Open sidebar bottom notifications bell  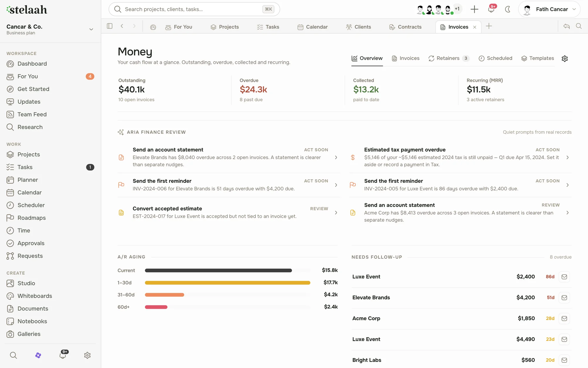pyautogui.click(x=63, y=355)
